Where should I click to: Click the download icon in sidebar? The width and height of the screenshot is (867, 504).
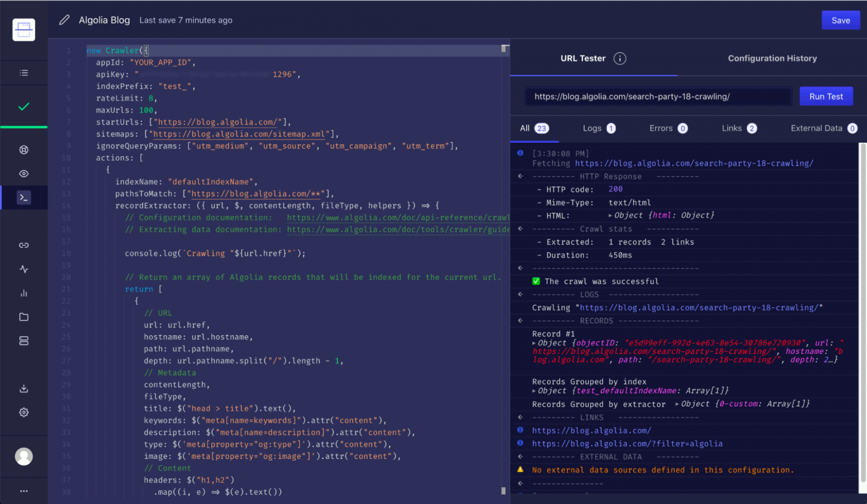pos(24,388)
